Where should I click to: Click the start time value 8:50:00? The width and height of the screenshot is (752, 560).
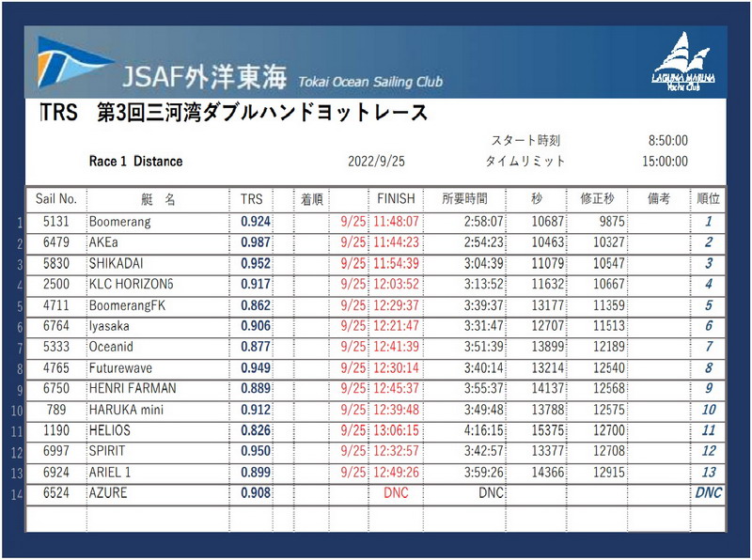tap(668, 141)
